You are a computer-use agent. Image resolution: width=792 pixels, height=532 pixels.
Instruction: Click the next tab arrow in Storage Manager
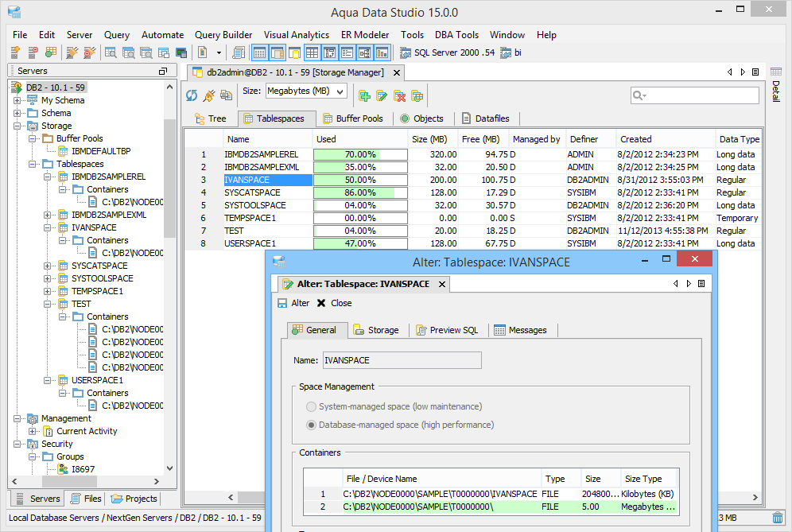743,72
